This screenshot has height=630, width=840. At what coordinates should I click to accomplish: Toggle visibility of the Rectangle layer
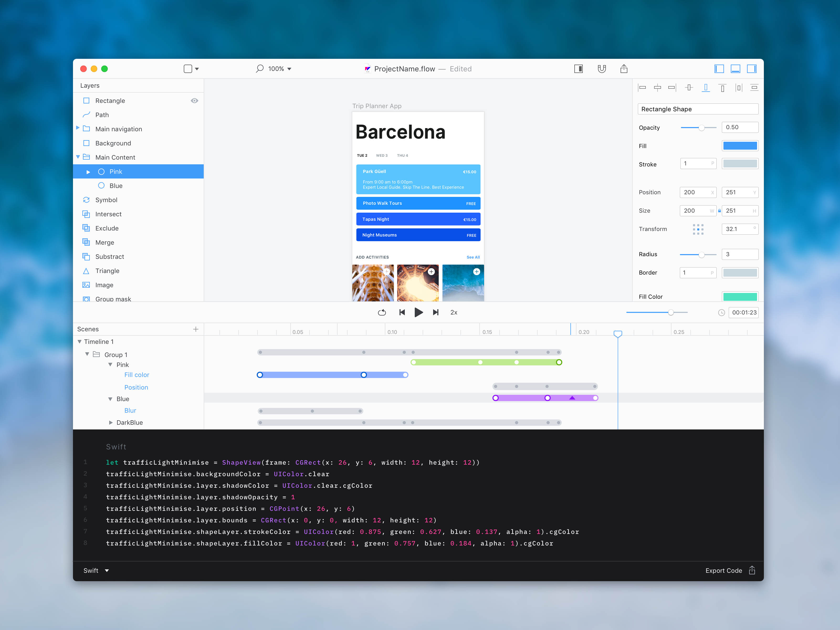coord(195,101)
